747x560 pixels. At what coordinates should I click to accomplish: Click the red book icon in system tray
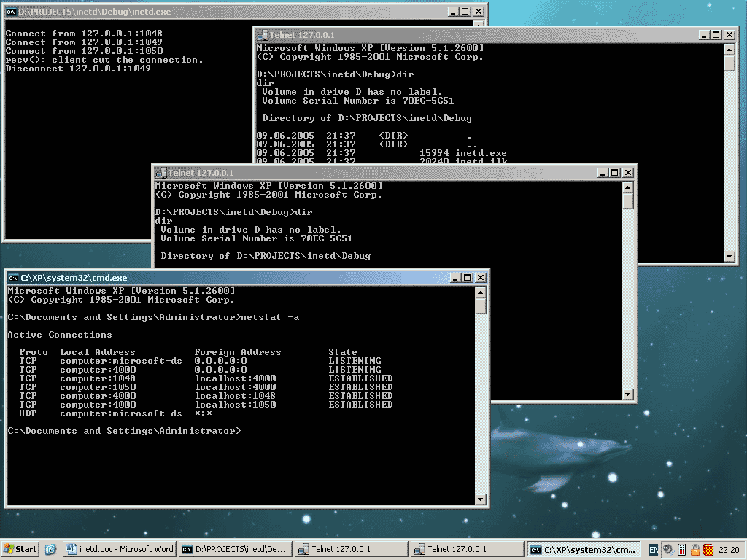[x=708, y=549]
